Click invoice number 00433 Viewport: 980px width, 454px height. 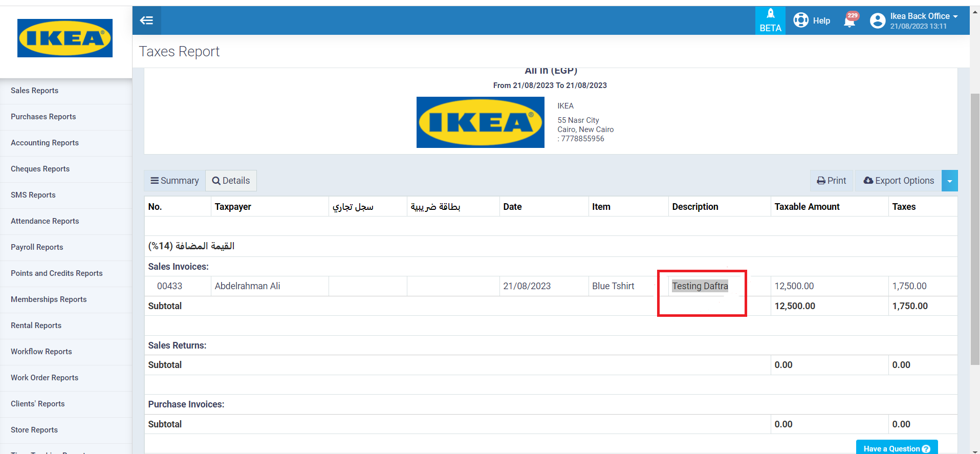[x=169, y=286]
